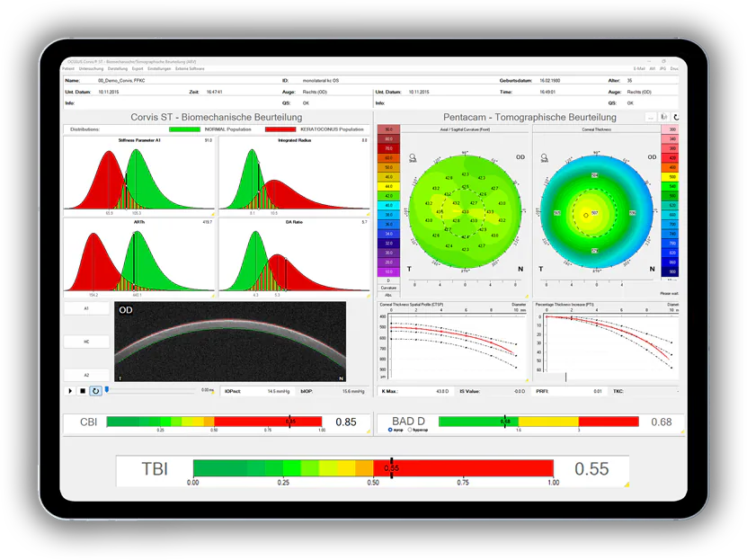Click the JPG export button
The height and width of the screenshot is (560, 747).
663,68
